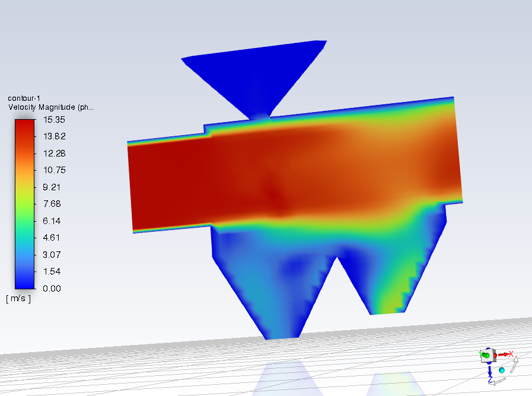Click the blue Z axis arrow on triad
Viewport: 532px width, 396px height.
click(490, 372)
